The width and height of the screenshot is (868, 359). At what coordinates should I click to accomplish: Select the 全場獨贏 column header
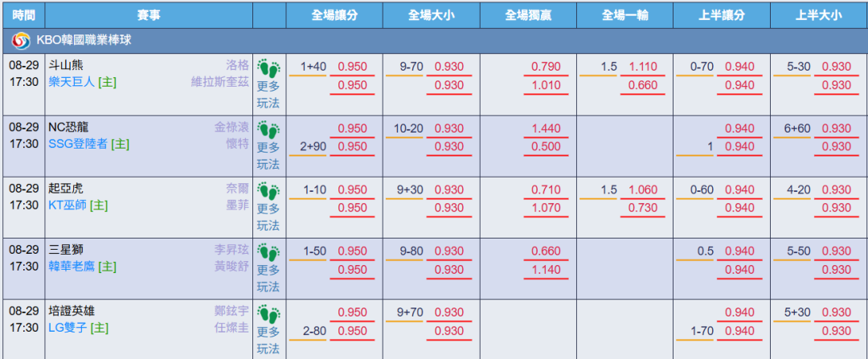pyautogui.click(x=528, y=15)
